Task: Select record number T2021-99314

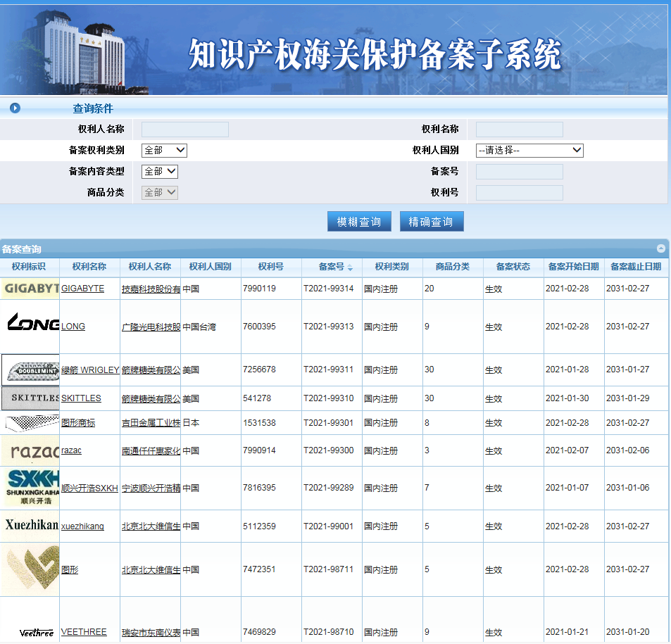Action: tap(329, 289)
